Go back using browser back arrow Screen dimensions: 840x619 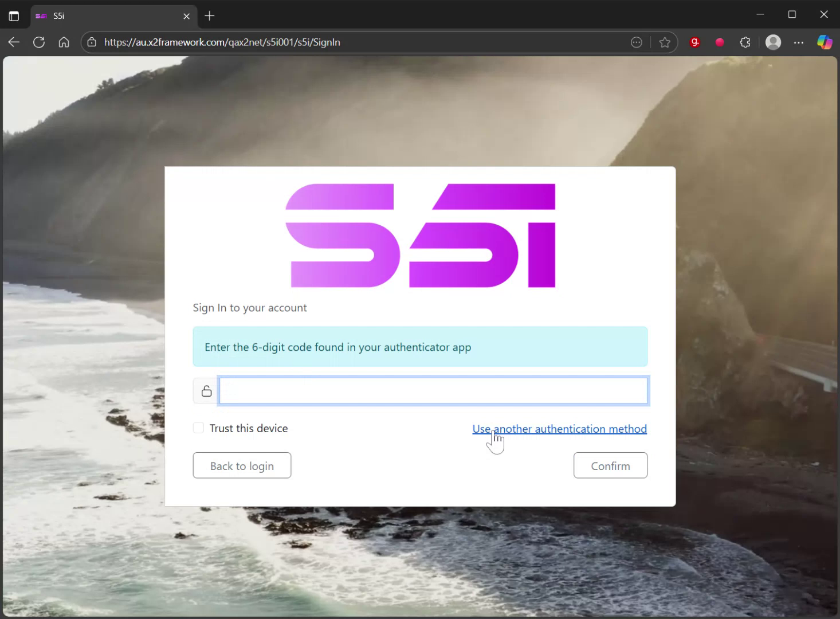(14, 42)
